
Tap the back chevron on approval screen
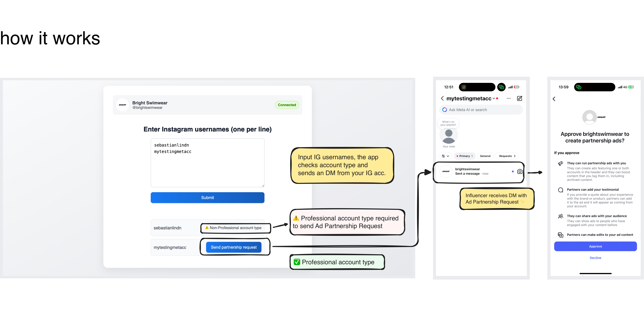554,99
